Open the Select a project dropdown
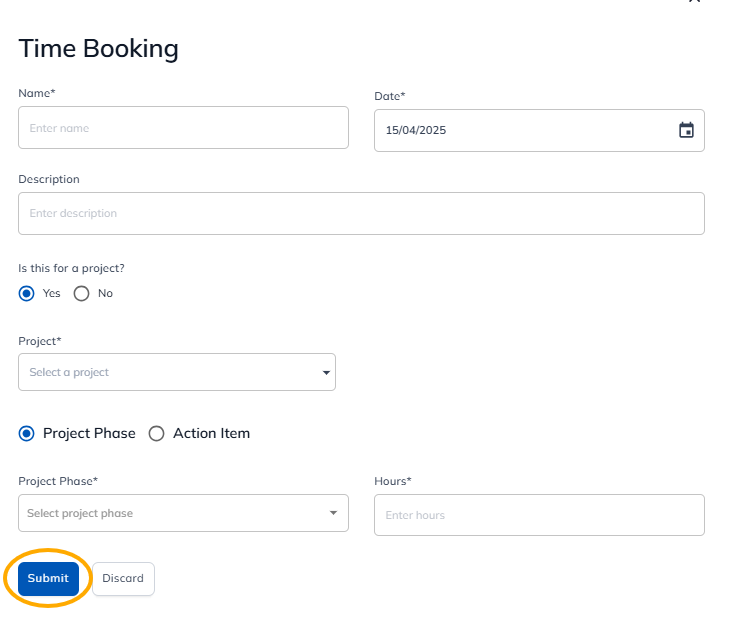The height and width of the screenshot is (624, 729). [x=170, y=372]
